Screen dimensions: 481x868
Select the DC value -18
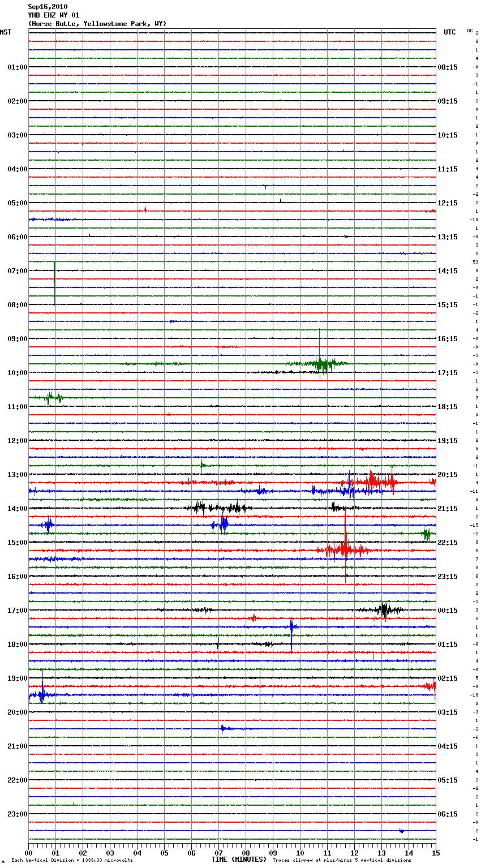[475, 695]
